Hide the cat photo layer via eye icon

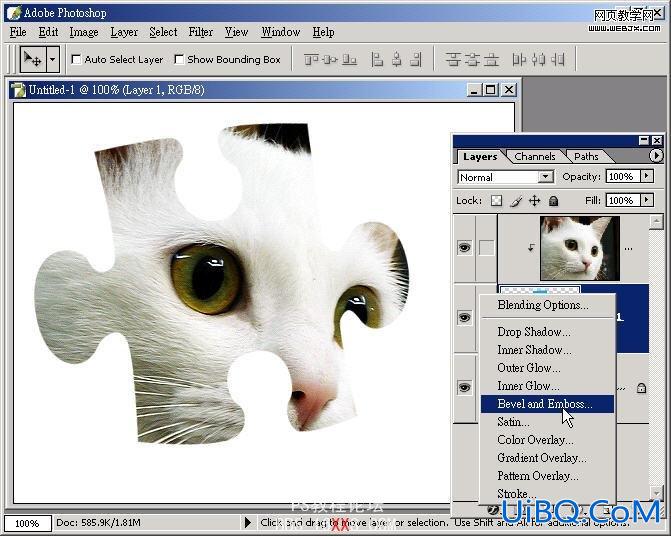point(464,248)
